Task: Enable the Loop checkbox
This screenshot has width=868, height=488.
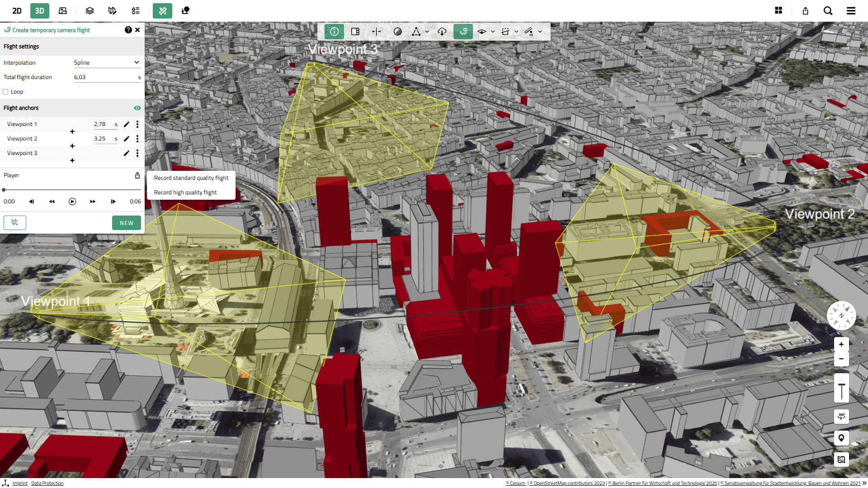Action: click(6, 92)
